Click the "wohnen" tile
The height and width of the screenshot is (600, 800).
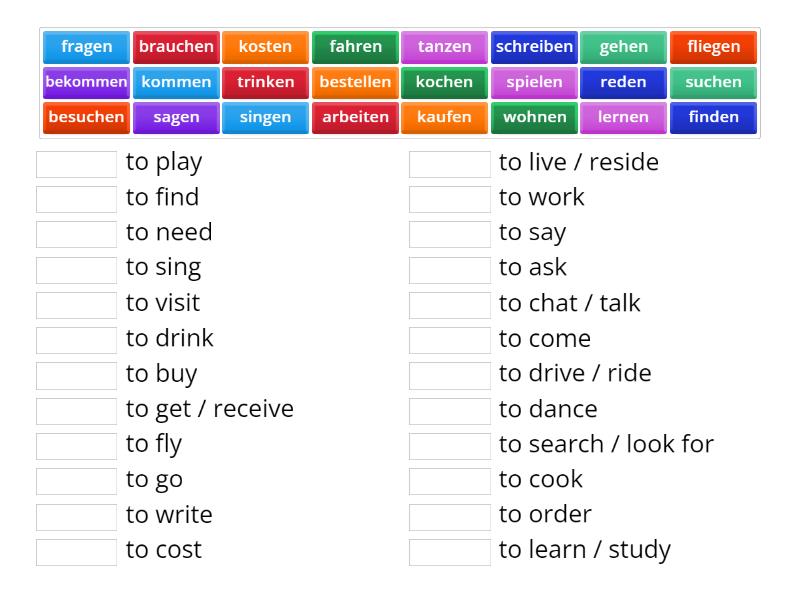coord(534,117)
